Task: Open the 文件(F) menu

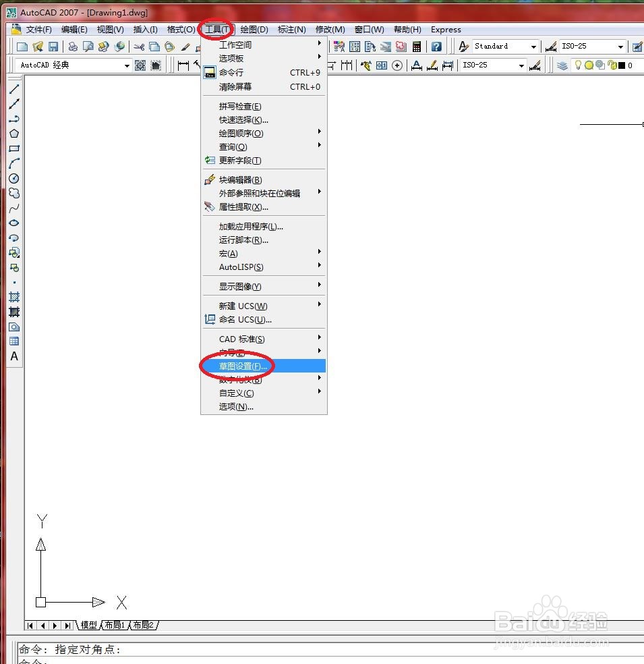Action: [39, 30]
